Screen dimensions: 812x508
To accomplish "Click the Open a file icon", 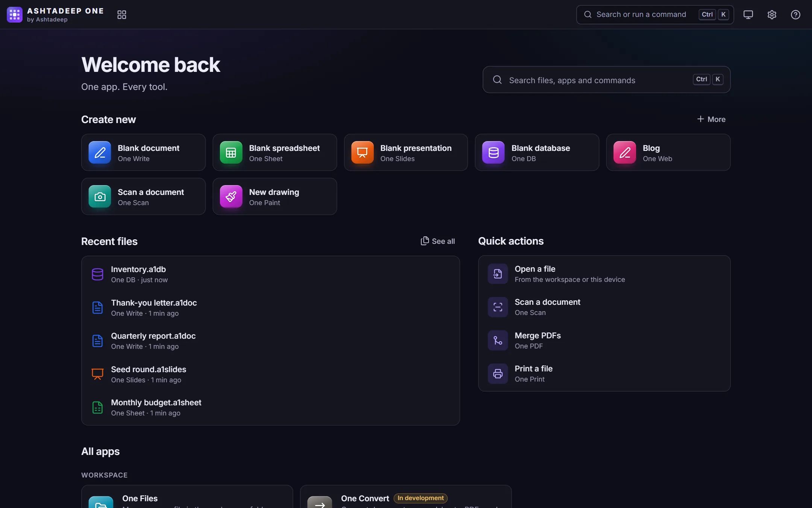I will pos(498,274).
